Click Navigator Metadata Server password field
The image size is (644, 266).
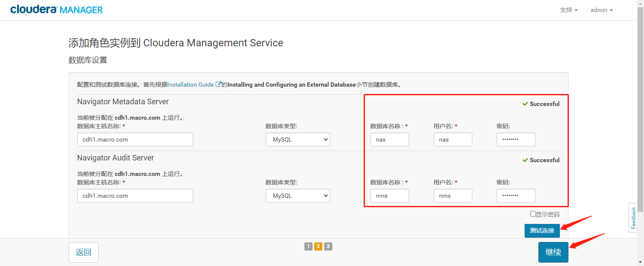pos(516,139)
